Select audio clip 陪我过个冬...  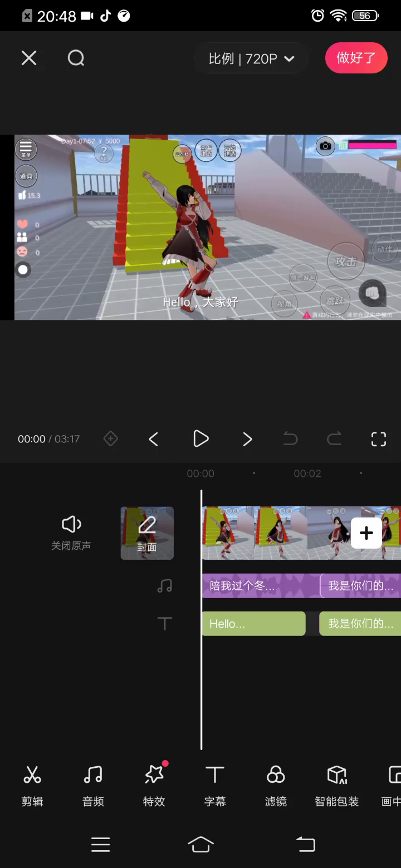tap(261, 586)
